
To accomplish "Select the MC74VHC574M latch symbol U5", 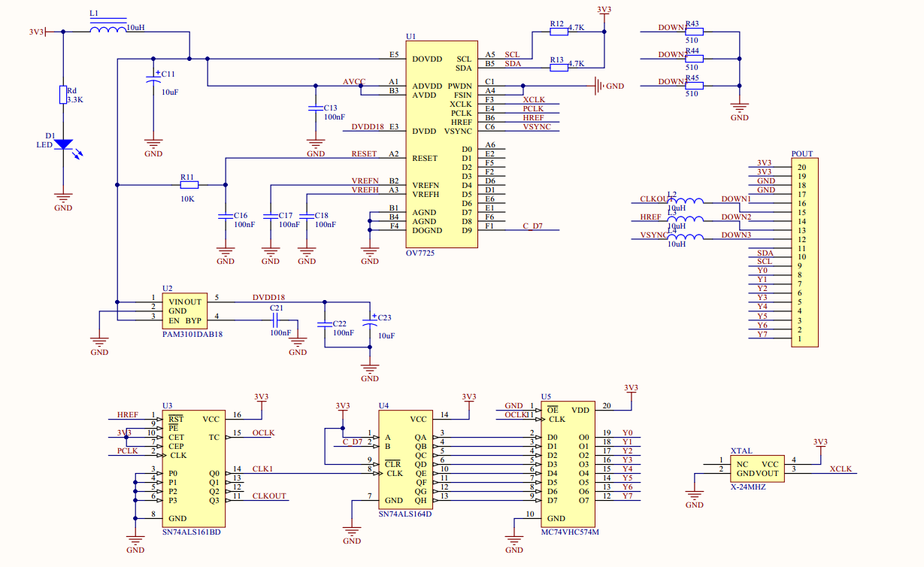I will pos(568,462).
